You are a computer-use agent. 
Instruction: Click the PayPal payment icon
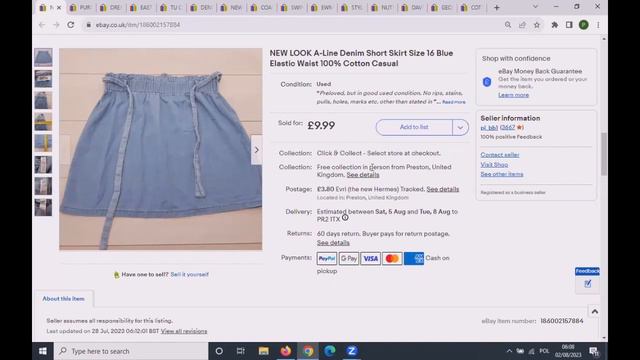click(x=327, y=258)
